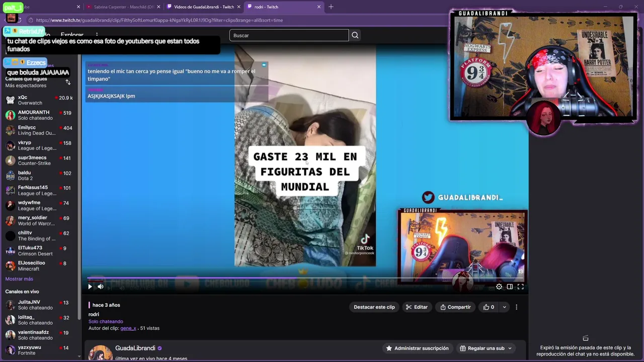Click the Explorar navigation link
The width and height of the screenshot is (644, 362).
tap(72, 35)
